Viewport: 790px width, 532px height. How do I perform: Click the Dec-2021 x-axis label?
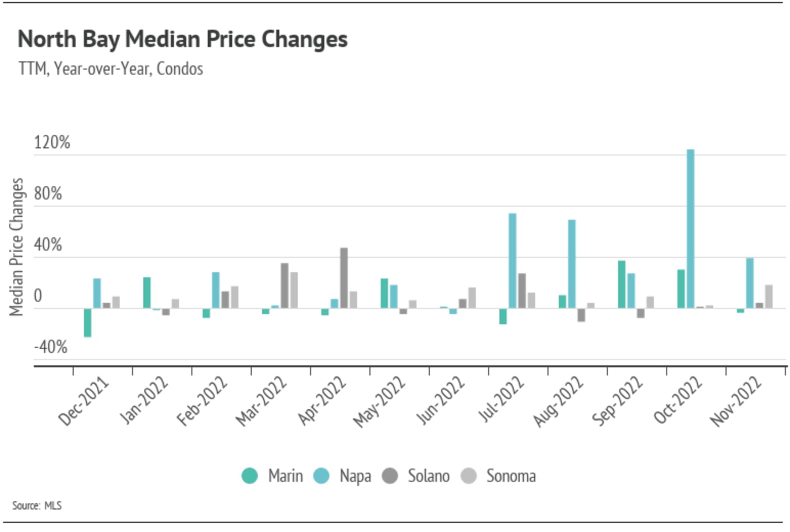(84, 401)
